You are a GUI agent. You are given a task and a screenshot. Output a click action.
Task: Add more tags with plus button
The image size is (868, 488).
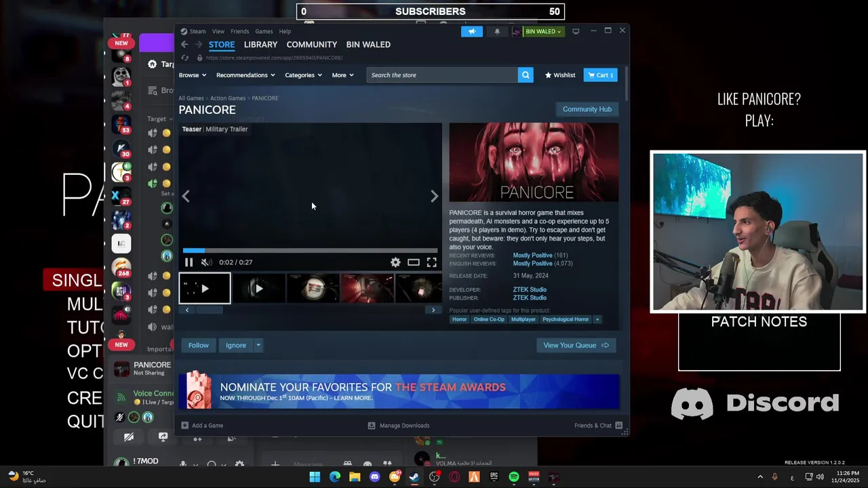[597, 319]
